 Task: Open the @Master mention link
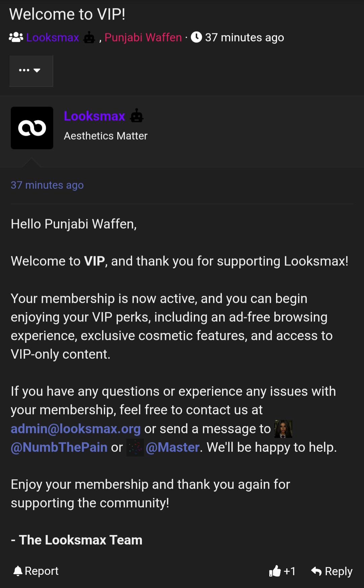tap(173, 447)
